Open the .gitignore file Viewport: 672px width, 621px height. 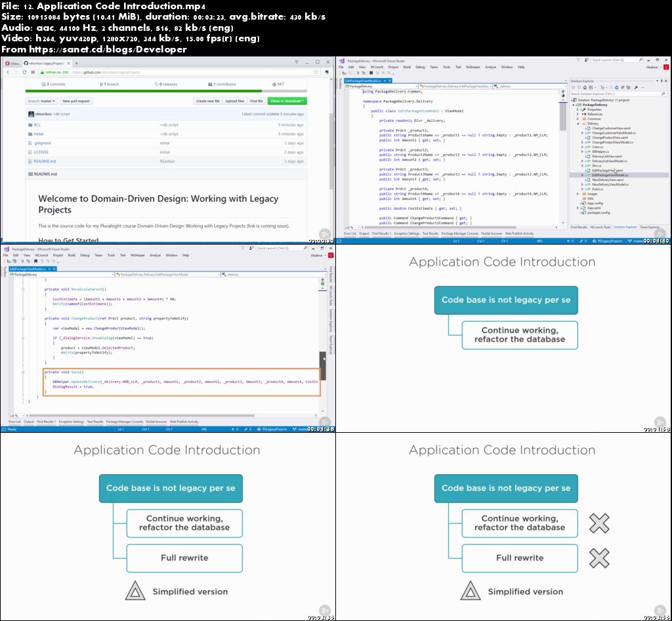42,143
